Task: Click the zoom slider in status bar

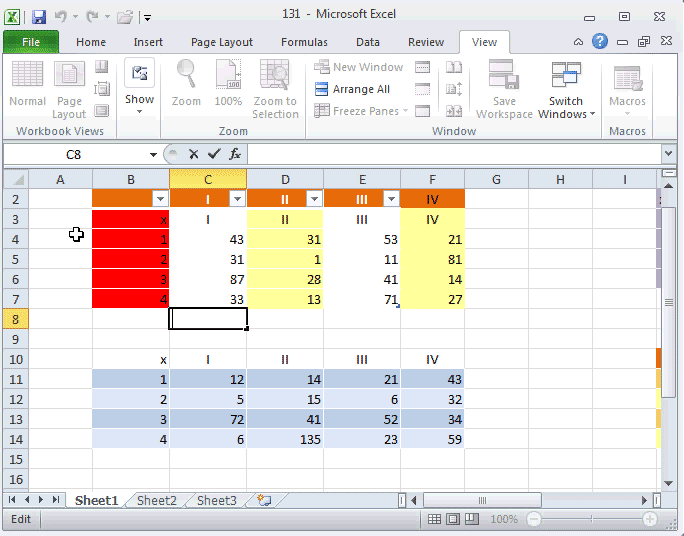Action: 592,520
